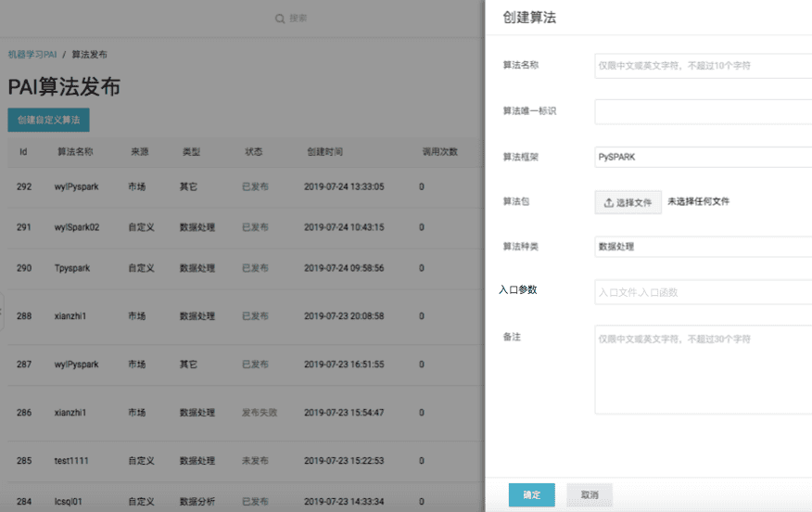Click the 调用次数 column header

(x=439, y=152)
